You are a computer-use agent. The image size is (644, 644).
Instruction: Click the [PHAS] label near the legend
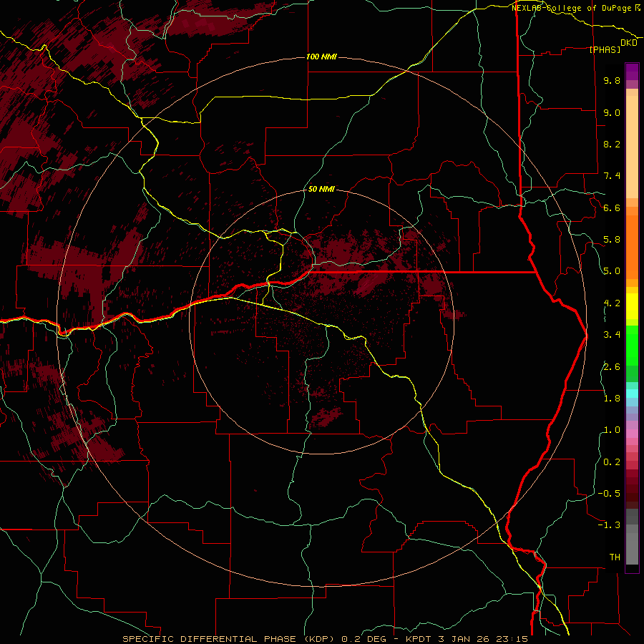pos(605,49)
